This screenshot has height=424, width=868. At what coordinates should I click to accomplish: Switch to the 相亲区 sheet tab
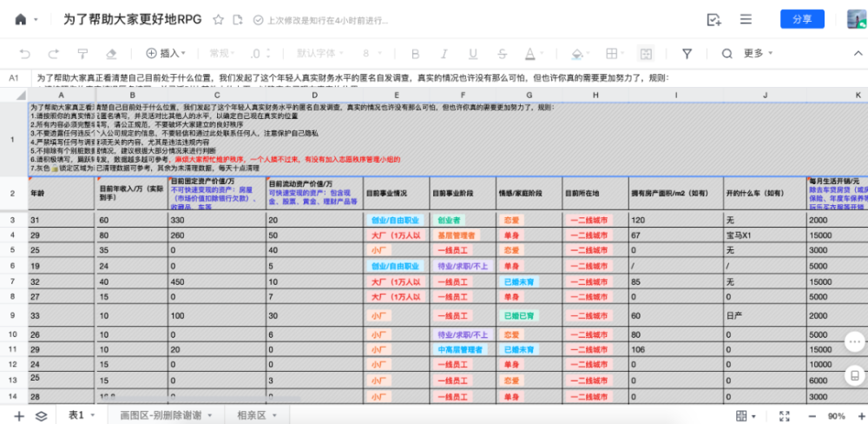(x=257, y=415)
